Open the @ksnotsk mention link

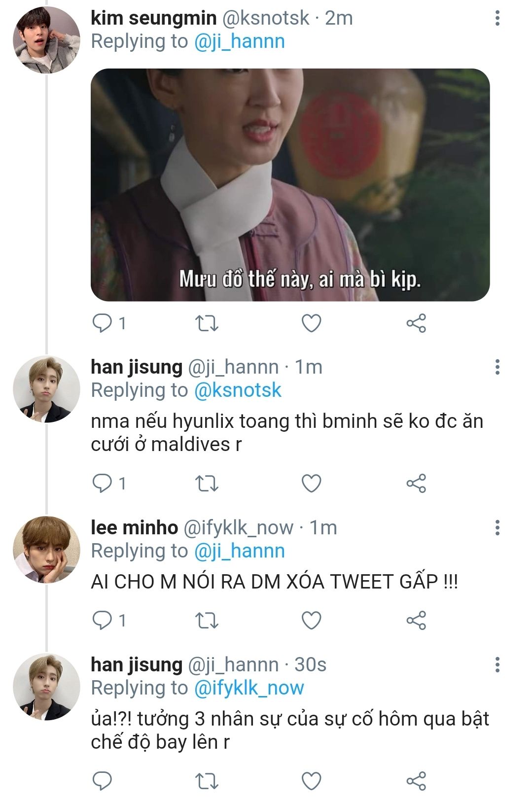tap(238, 390)
